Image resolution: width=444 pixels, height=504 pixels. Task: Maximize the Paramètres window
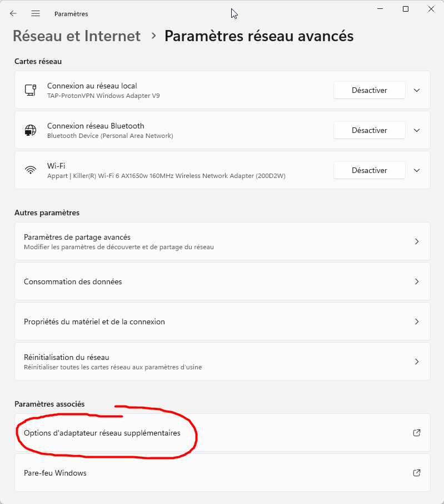click(x=406, y=9)
